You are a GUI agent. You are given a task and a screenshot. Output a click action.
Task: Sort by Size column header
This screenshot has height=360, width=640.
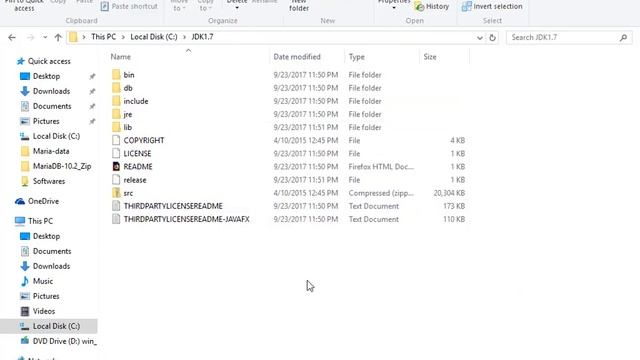(430, 57)
